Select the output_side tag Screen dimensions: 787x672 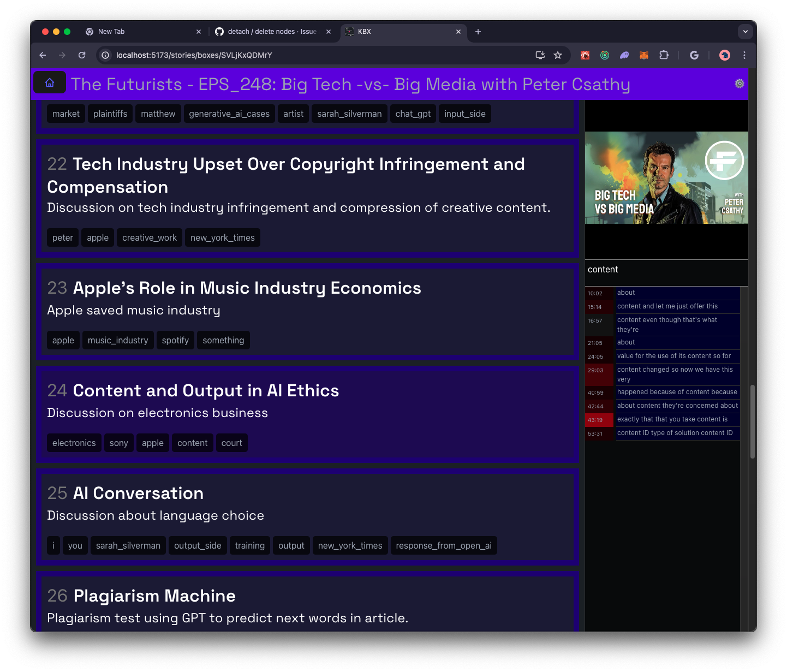[198, 545]
